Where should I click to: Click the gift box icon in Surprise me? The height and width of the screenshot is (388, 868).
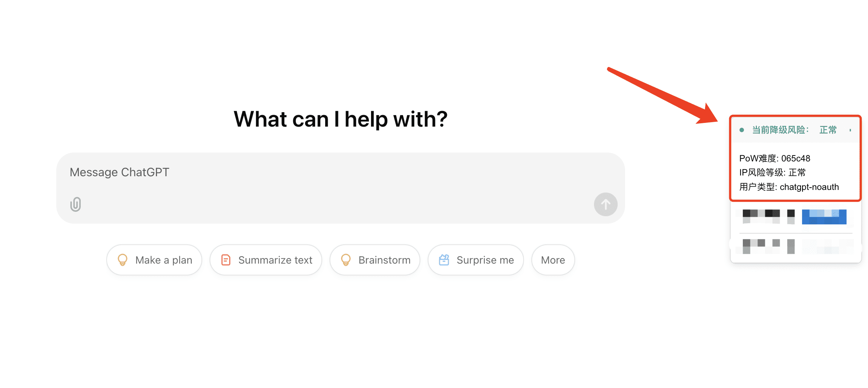(x=444, y=260)
